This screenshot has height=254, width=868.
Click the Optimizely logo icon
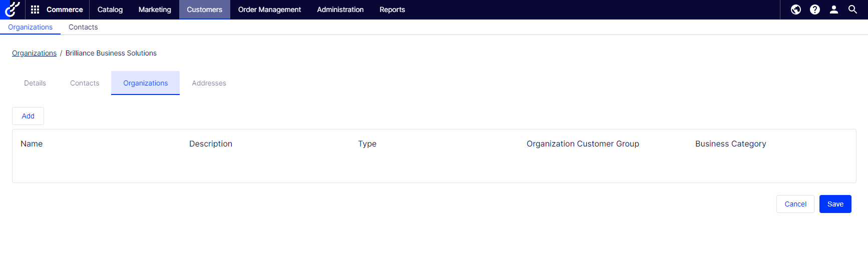point(12,9)
